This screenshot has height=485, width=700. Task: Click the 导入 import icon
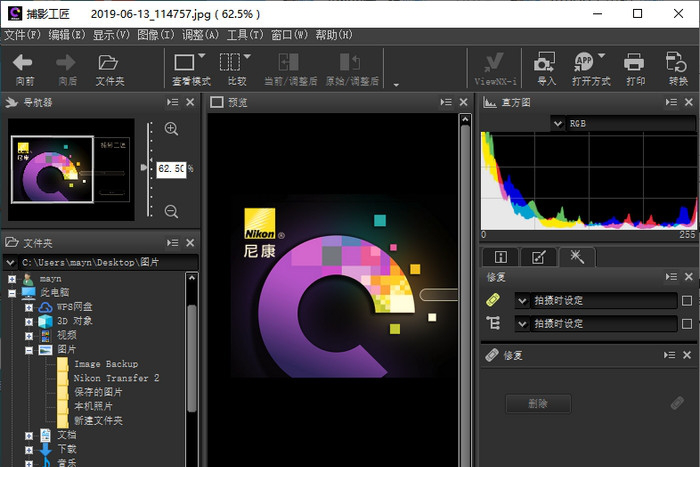(x=546, y=63)
